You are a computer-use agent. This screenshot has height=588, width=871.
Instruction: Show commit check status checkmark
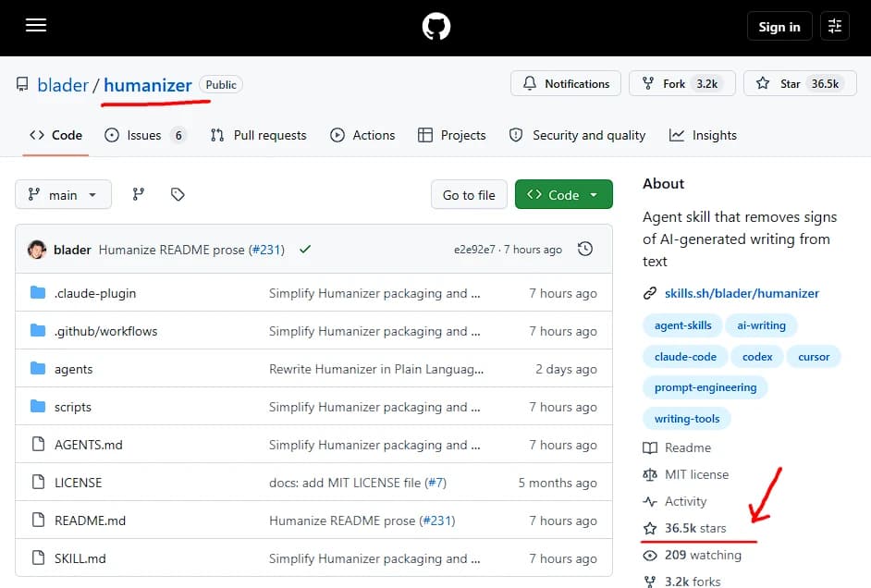tap(304, 250)
